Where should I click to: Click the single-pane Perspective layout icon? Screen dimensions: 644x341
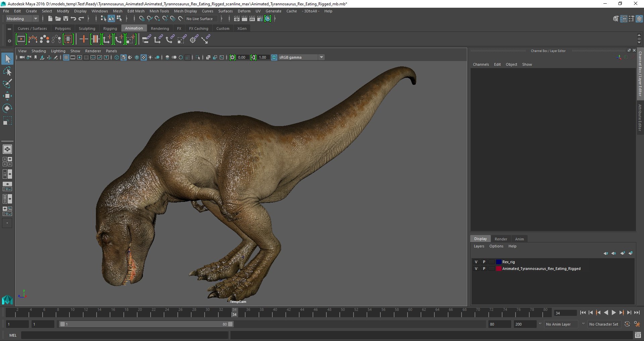(7, 149)
